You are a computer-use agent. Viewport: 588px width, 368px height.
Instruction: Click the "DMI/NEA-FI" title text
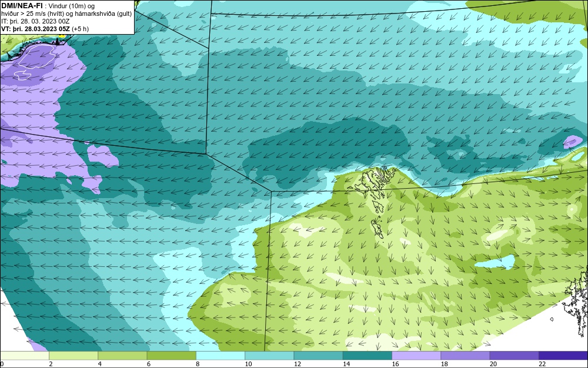click(22, 6)
